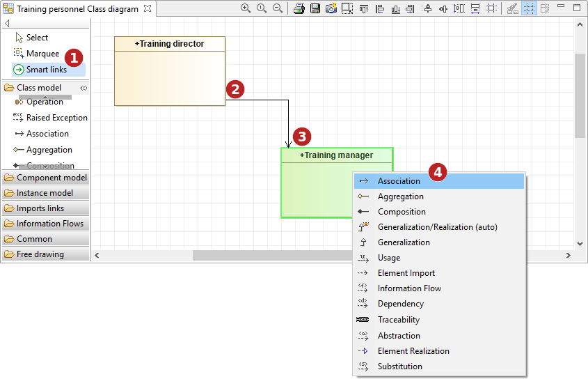Click the vertical scrollbar down arrow
The height and width of the screenshot is (379, 588).
pos(580,244)
